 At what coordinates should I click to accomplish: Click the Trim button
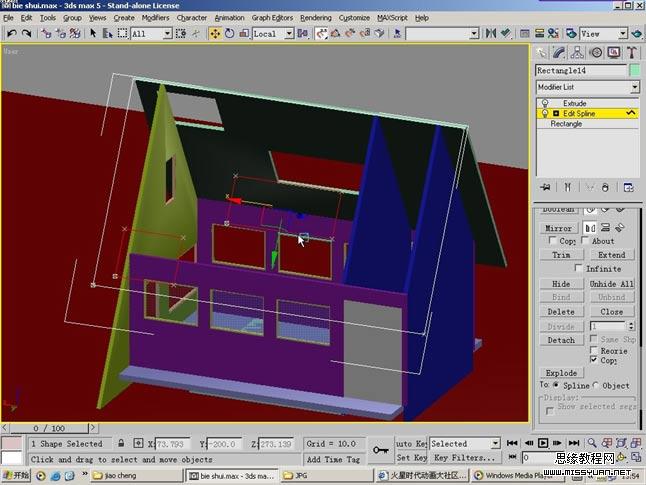click(x=561, y=255)
